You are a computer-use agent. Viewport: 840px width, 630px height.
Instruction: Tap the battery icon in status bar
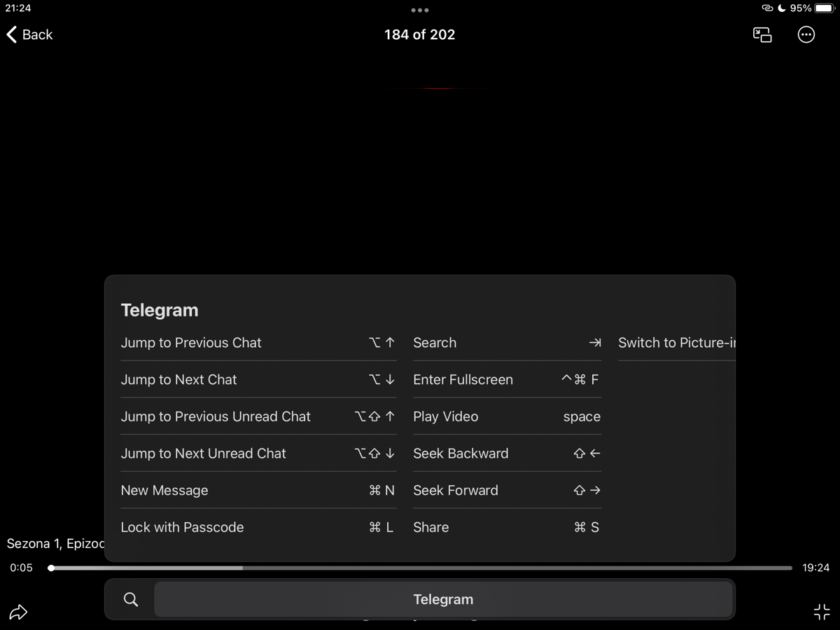[824, 8]
